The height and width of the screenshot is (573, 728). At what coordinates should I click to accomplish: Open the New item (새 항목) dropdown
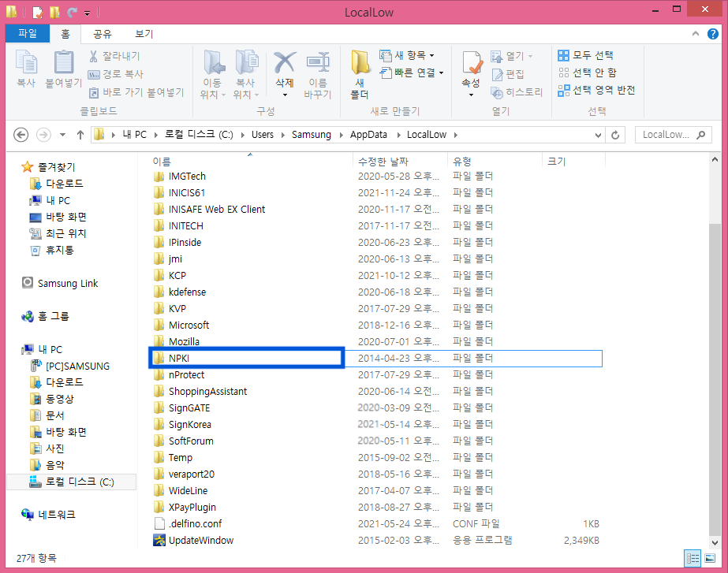coord(407,56)
